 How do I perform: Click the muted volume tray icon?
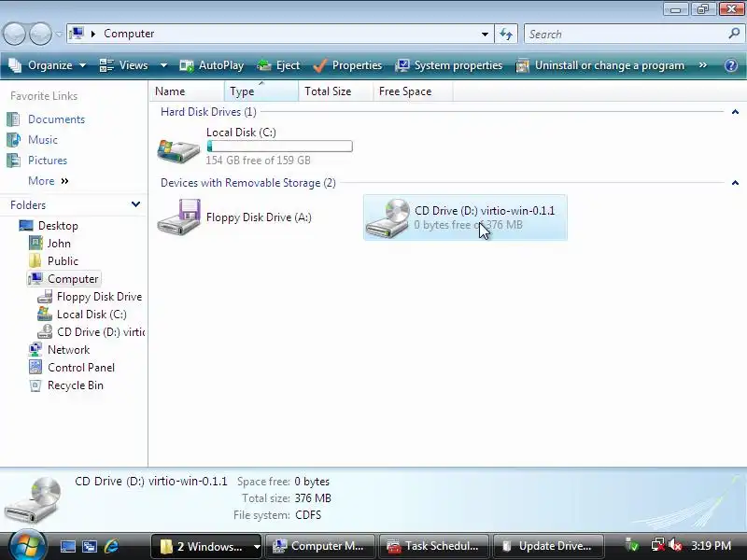coord(674,545)
